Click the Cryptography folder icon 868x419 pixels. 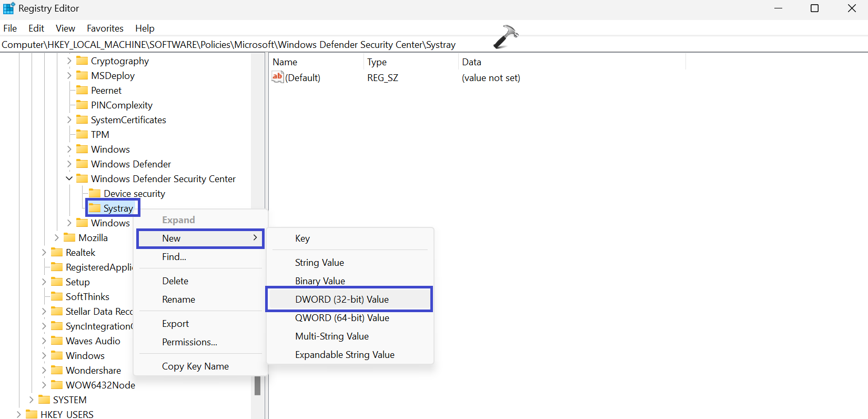coord(82,61)
